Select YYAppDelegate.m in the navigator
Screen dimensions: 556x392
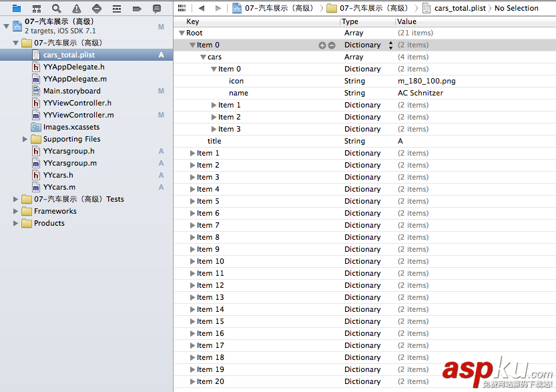click(x=75, y=79)
